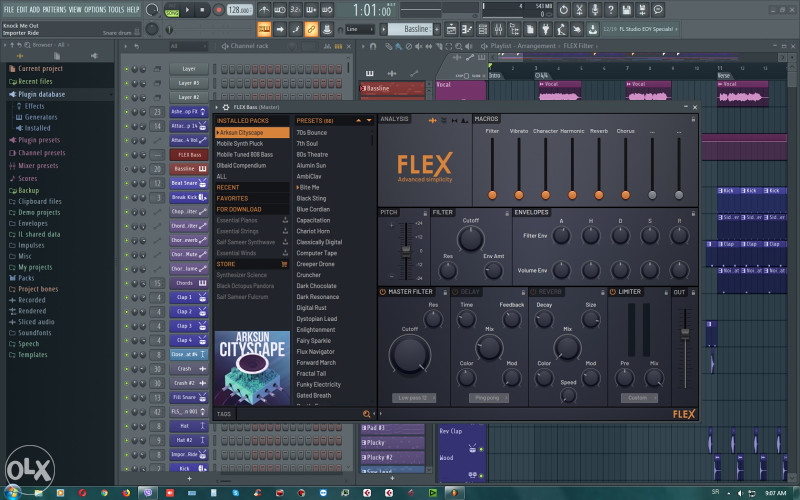Open the Piano roll toolbar icon
This screenshot has width=800, height=500.
click(467, 29)
